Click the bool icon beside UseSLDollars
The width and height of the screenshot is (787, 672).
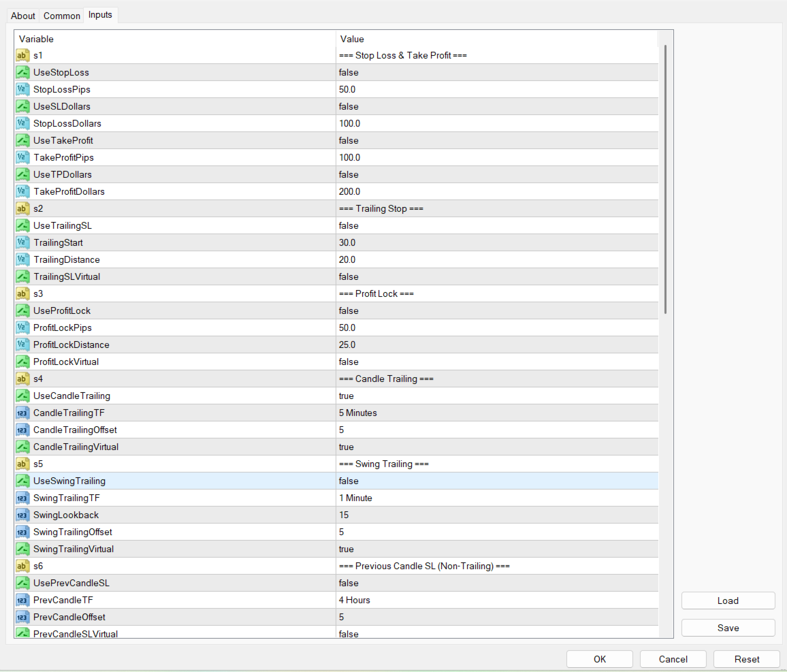pos(22,106)
